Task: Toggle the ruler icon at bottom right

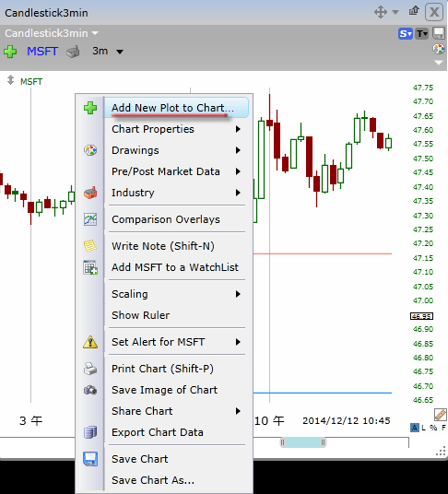Action: 440,415
